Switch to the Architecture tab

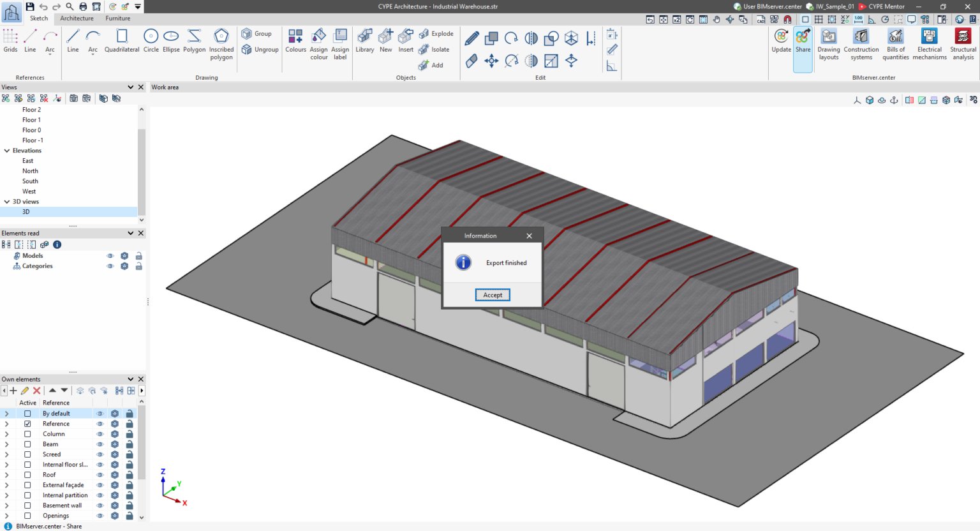coord(77,19)
